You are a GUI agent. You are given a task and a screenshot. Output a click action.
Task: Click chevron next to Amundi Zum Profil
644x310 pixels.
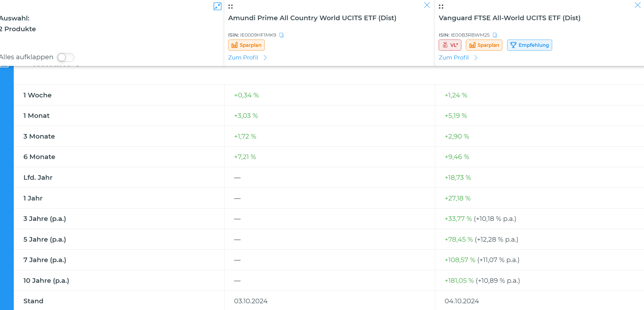(x=265, y=58)
